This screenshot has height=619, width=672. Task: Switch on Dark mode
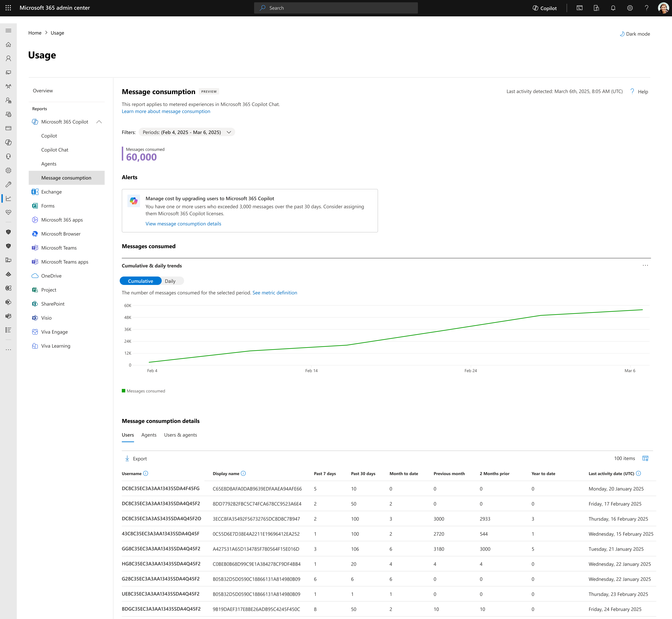[635, 34]
